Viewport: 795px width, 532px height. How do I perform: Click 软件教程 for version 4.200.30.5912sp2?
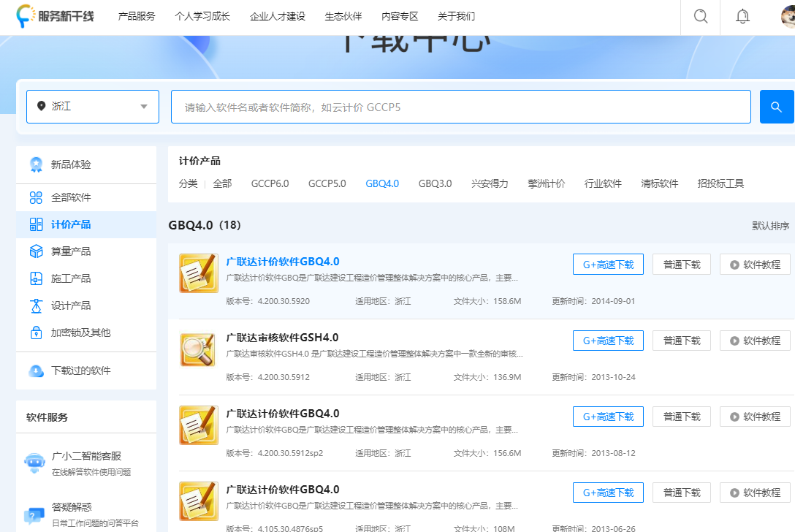click(755, 417)
